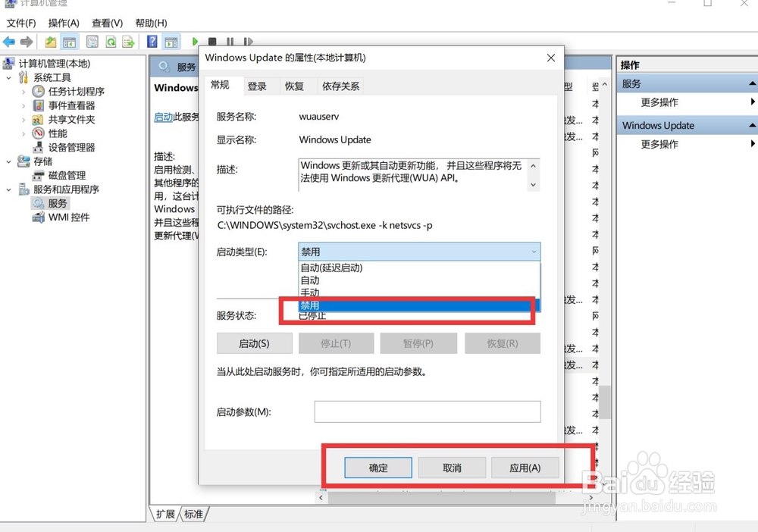Open the 启动类型 combo box
This screenshot has height=532, width=758.
tap(419, 252)
